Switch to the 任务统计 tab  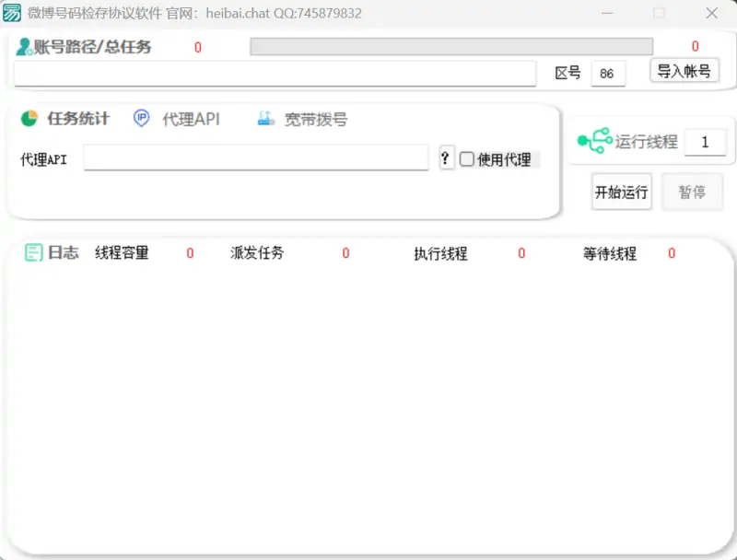tap(78, 119)
